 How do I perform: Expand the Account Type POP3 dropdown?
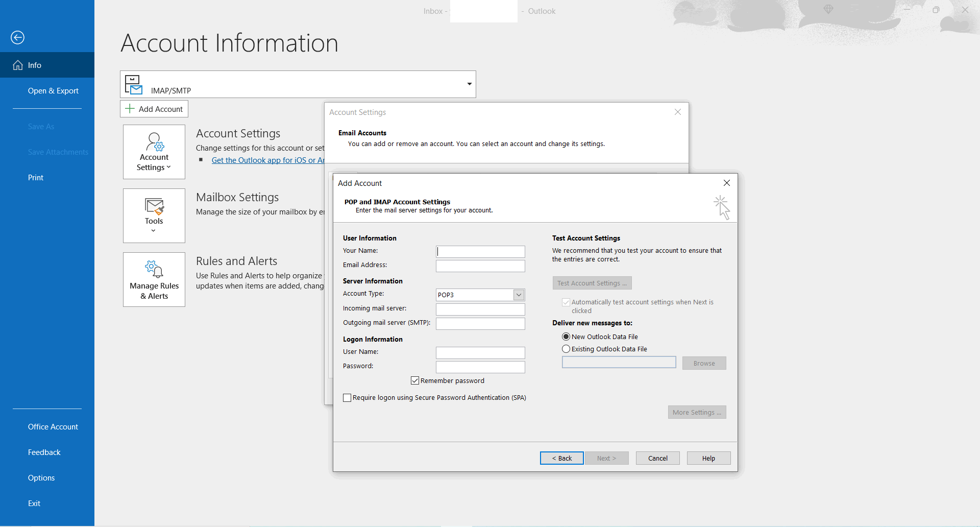point(519,295)
